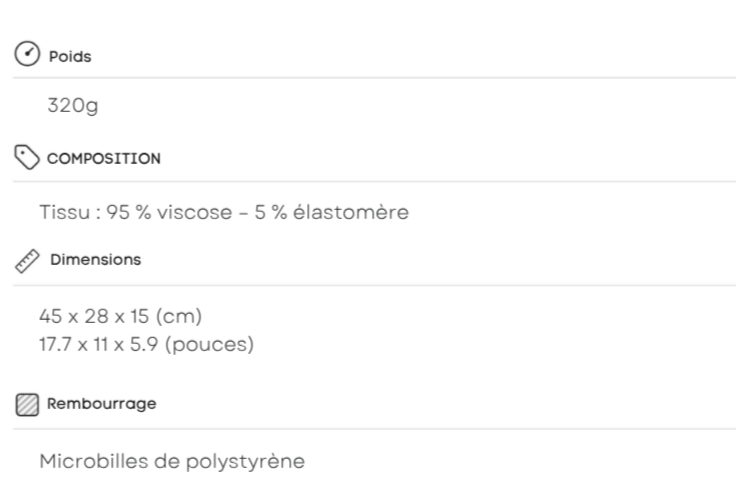Screen dimensions: 736x500
Task: Click the price tag icon beside COMPOSITION
Action: pyautogui.click(x=27, y=157)
